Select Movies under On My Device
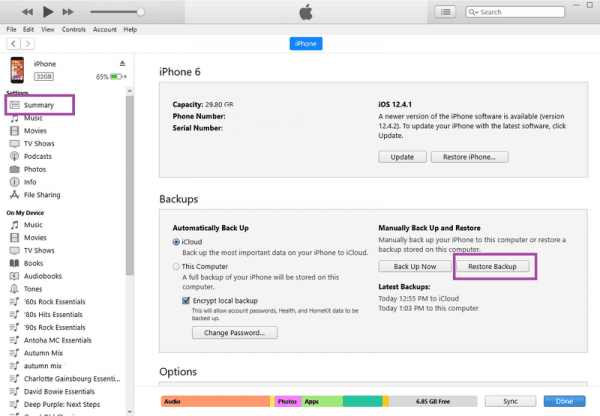600x416 pixels. tap(35, 238)
